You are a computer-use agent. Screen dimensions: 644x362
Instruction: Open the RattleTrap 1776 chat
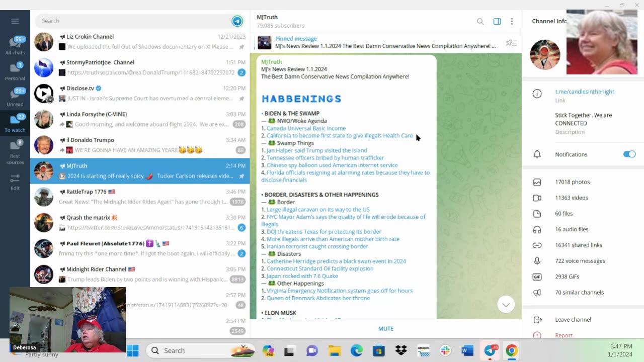(x=140, y=197)
